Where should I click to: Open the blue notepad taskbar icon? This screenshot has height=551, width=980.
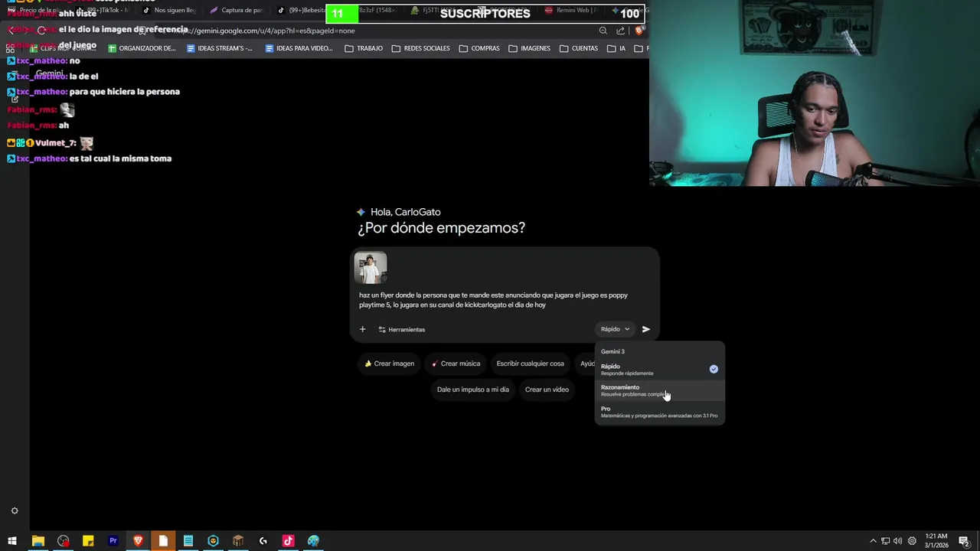tap(188, 541)
